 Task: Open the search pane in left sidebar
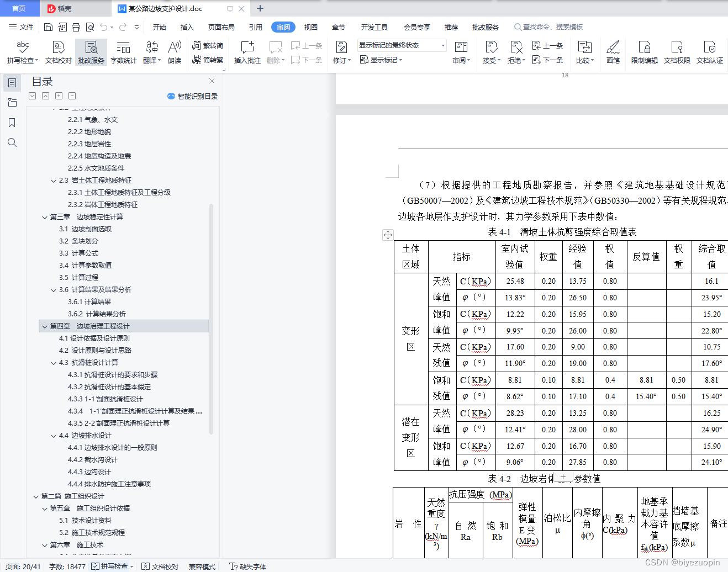pos(12,142)
